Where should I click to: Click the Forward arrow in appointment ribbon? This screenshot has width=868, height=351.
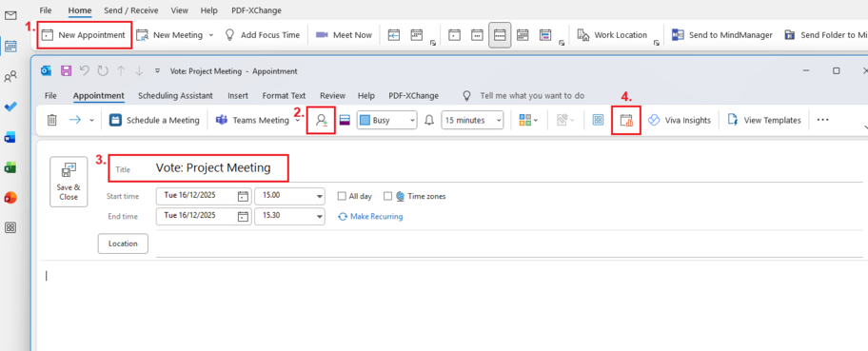[75, 120]
